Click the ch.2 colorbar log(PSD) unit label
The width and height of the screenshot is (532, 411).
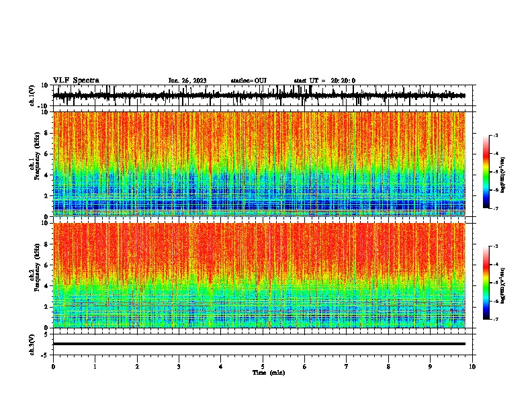coord(503,285)
